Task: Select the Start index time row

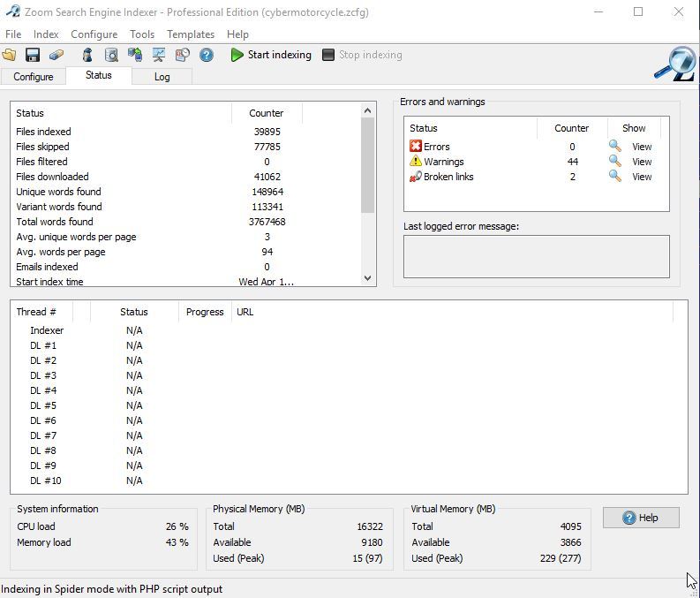Action: pos(185,282)
